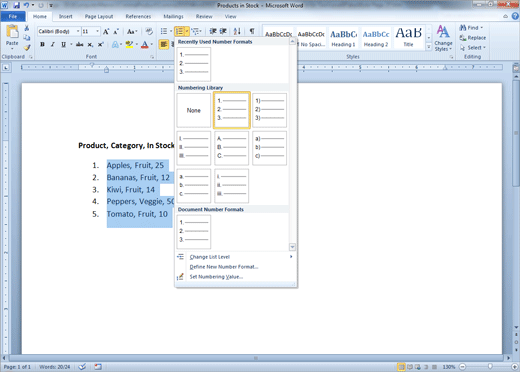
Task: Click the Clear Formatting icon
Action: coord(149,32)
